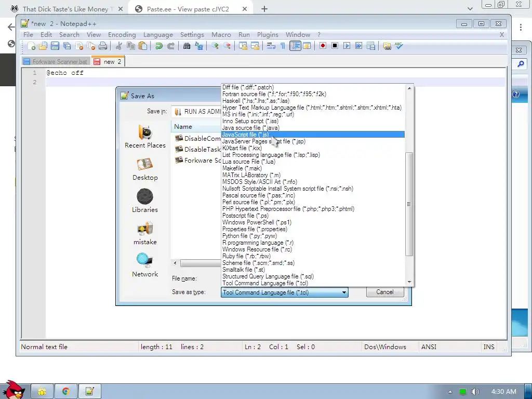Open the Plugins menu
This screenshot has width=532, height=399.
(x=268, y=35)
